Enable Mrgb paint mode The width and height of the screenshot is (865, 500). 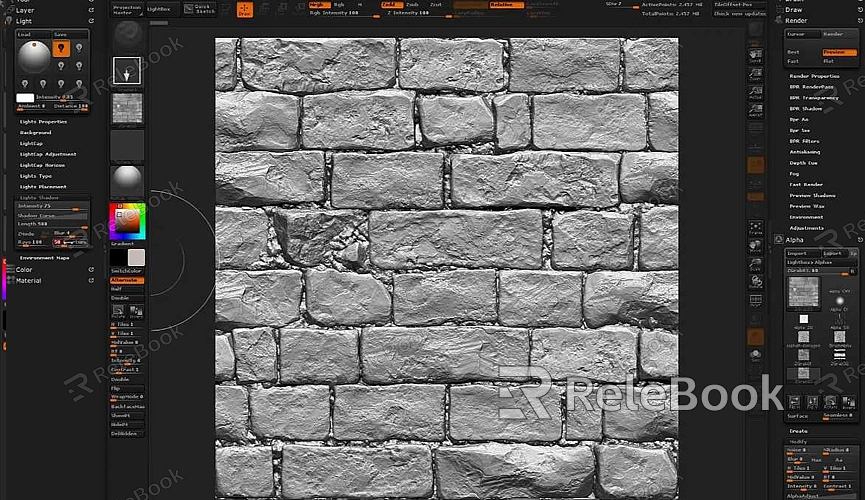pos(319,4)
